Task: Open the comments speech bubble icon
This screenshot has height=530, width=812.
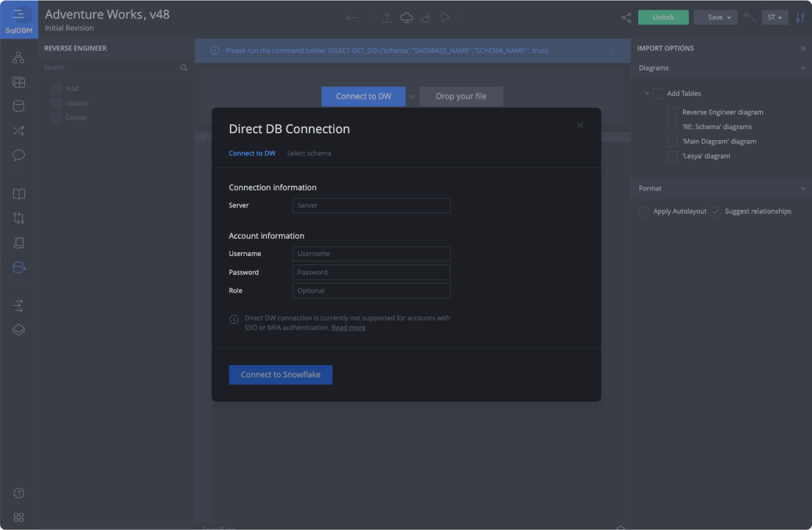Action: (x=19, y=155)
